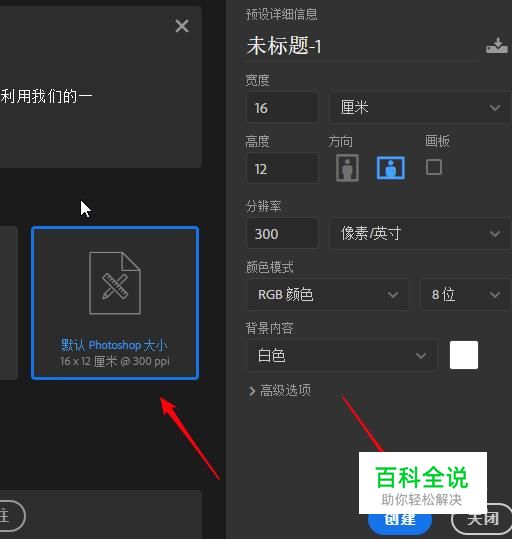Click the white background color swatch
This screenshot has height=539, width=512.
tap(464, 355)
